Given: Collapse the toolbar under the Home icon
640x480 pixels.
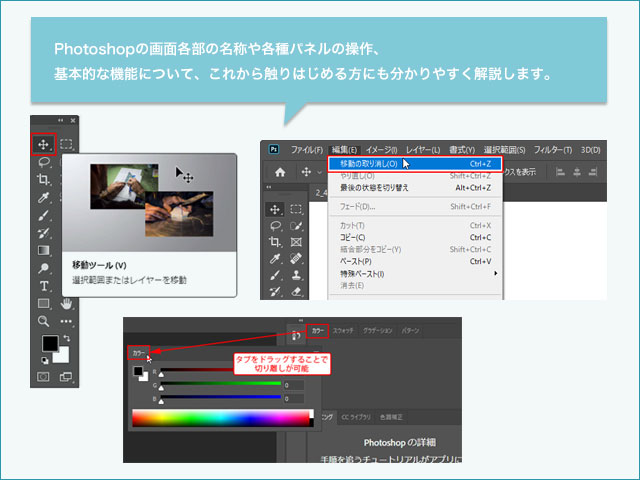Looking at the screenshot, I should (x=269, y=187).
